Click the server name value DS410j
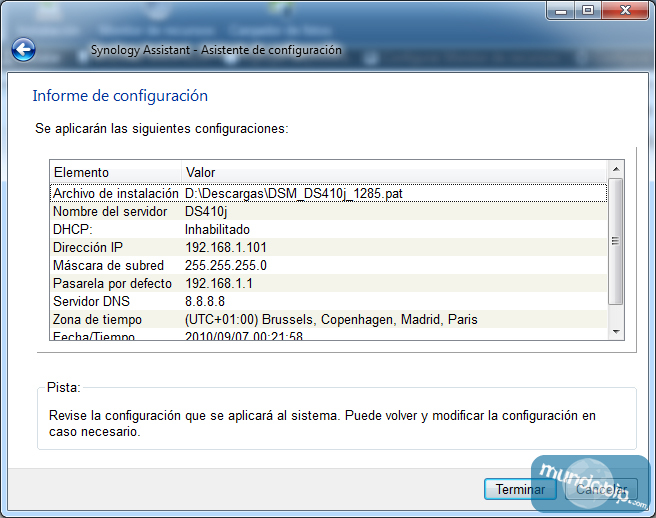The image size is (656, 518). click(206, 211)
